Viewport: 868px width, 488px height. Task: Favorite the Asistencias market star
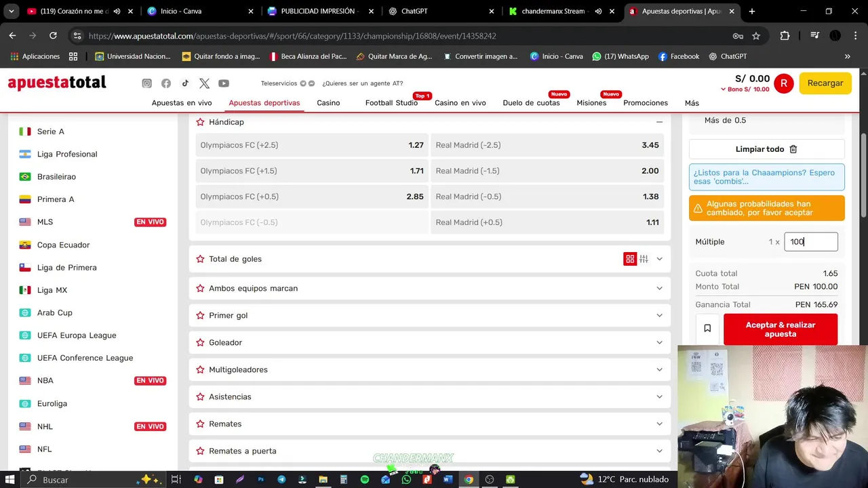tap(200, 396)
